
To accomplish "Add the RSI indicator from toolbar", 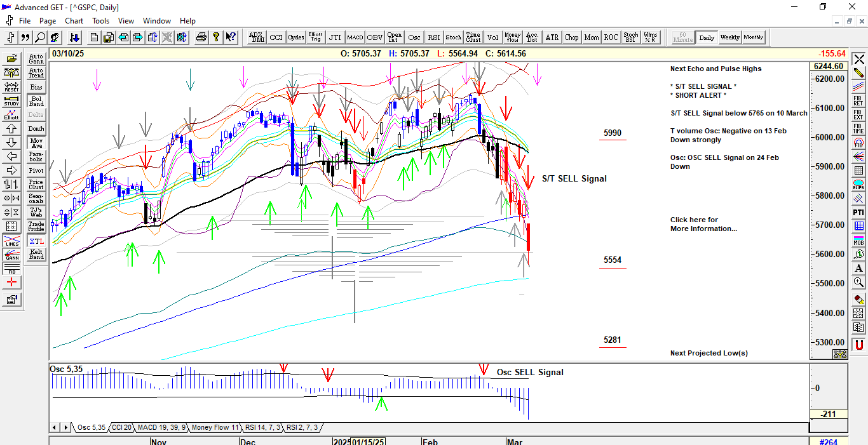I will pos(433,37).
